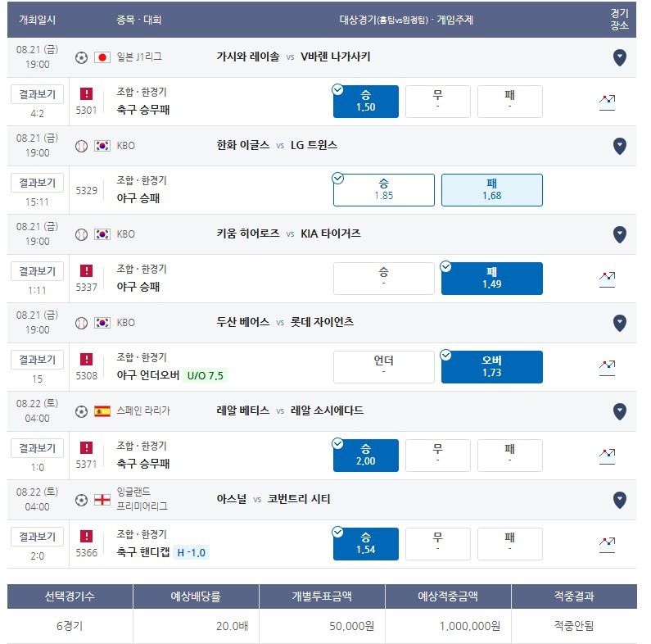Screen dimensions: 651x644
Task: Open venue pin for 아스널 match
Action: [x=619, y=501]
